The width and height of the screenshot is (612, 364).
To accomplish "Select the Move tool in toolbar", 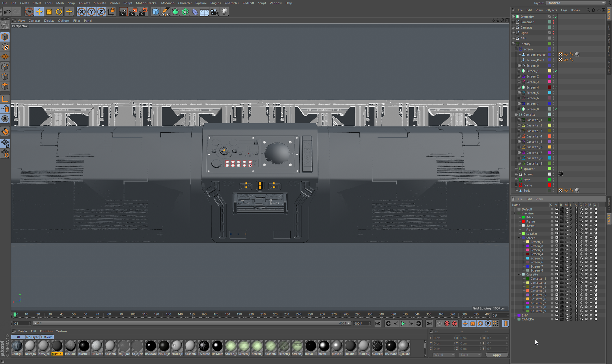I will pyautogui.click(x=39, y=12).
